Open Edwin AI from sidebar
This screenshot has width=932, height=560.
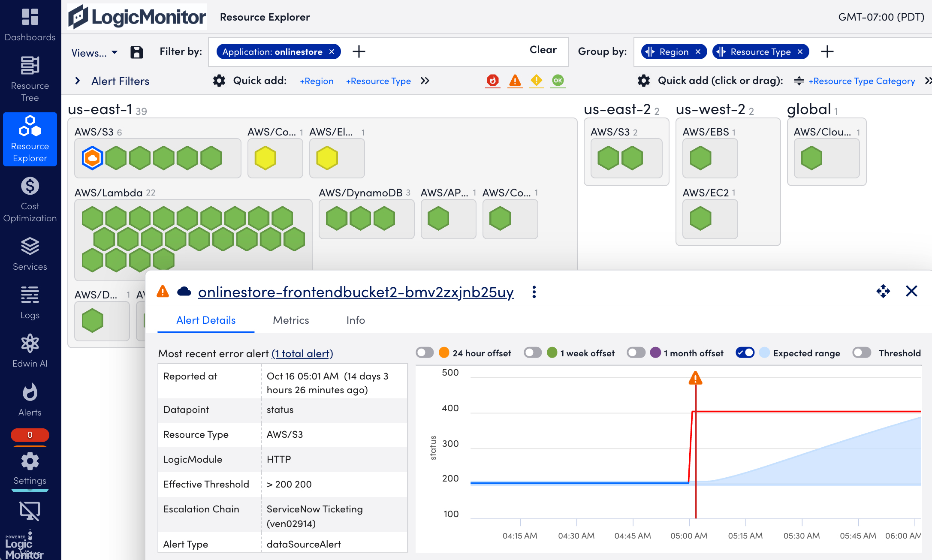click(x=30, y=351)
